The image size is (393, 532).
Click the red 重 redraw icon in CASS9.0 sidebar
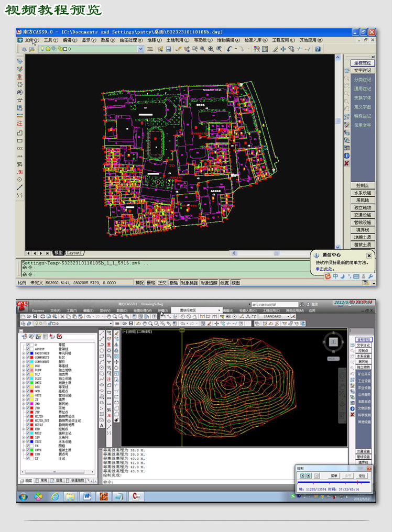pyautogui.click(x=20, y=76)
